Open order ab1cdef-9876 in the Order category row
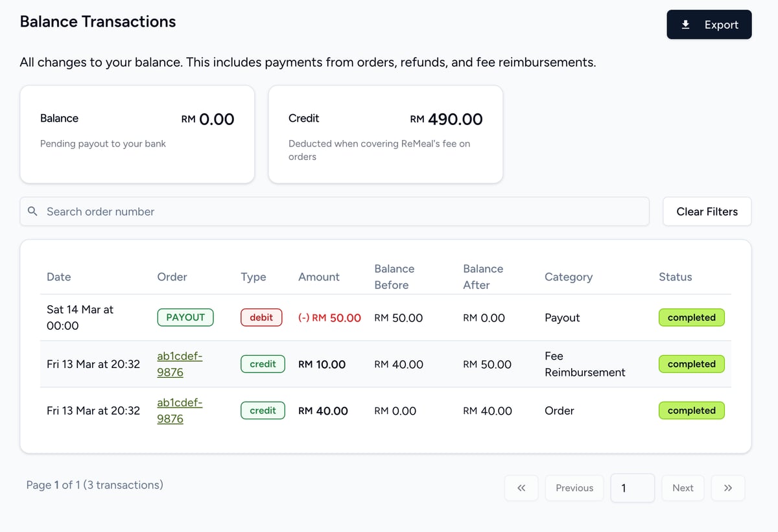The image size is (778, 532). [x=180, y=411]
